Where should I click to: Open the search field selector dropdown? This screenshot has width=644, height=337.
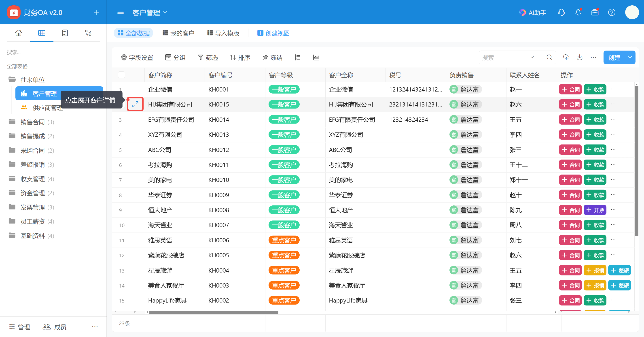tap(532, 58)
